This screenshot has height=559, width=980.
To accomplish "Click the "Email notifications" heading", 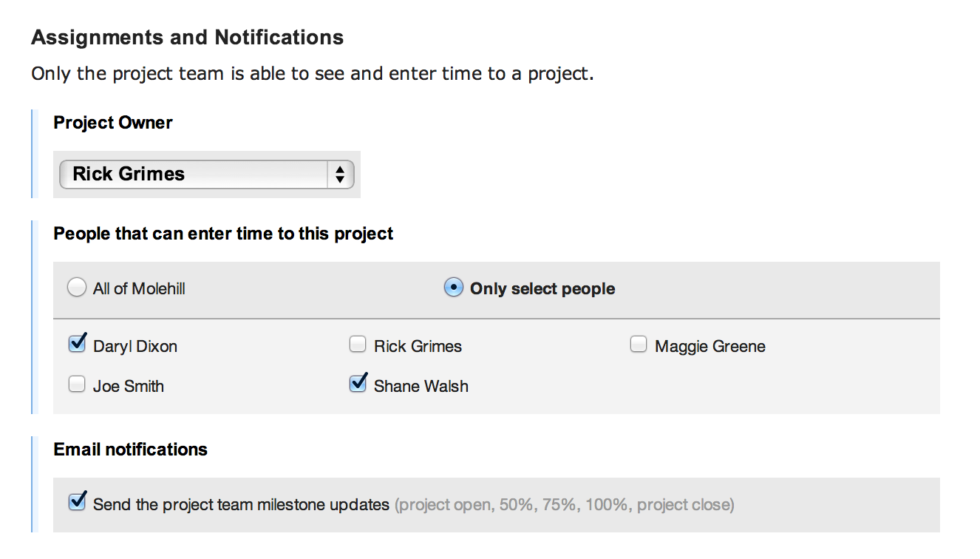I will pyautogui.click(x=130, y=449).
